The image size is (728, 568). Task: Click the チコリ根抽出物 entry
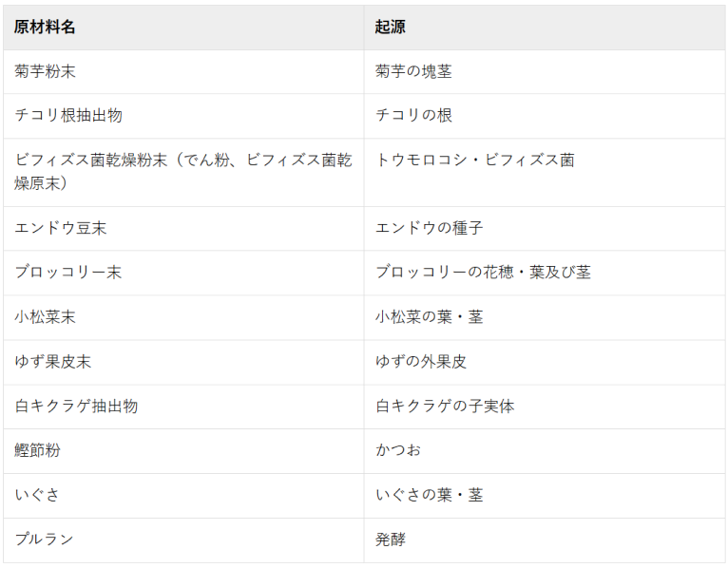point(68,115)
